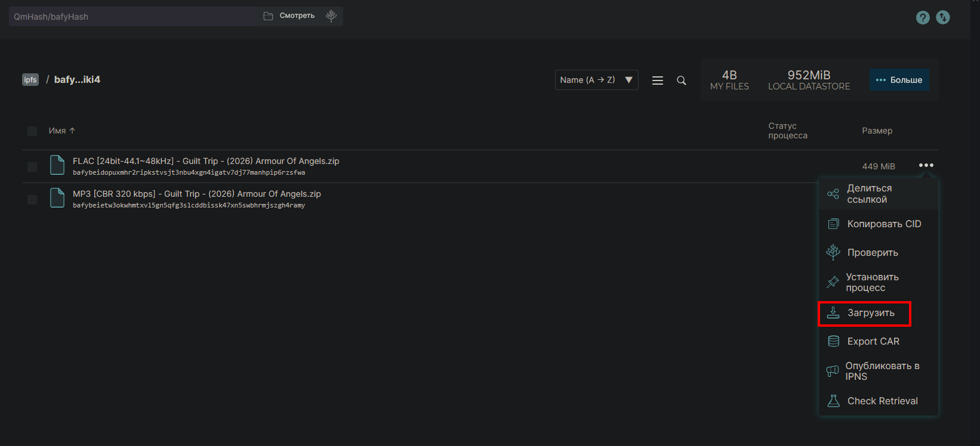Click the file icon of FLAC zip
This screenshot has width=980, height=446.
click(57, 165)
